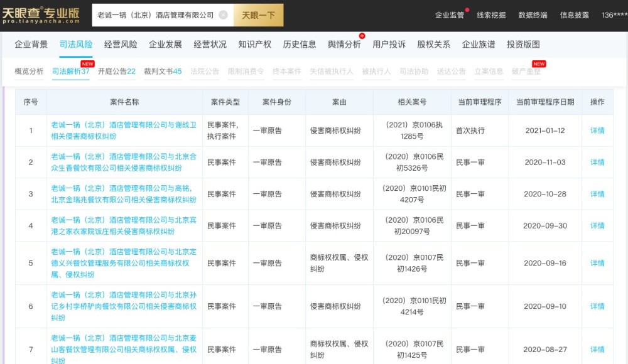Select the 被执行人 sub-tab
This screenshot has height=364, width=628.
376,72
